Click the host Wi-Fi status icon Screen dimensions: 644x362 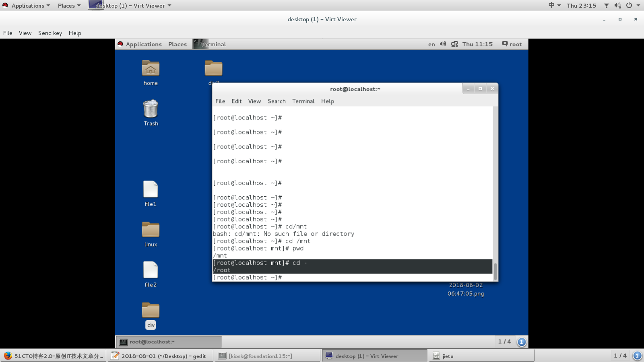tap(607, 5)
